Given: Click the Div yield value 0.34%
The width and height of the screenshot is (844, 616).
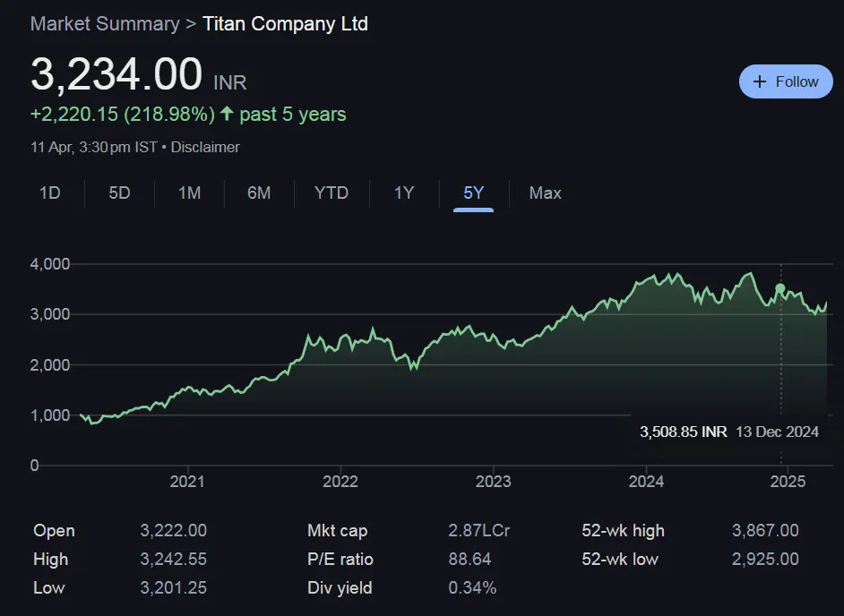Looking at the screenshot, I should pos(472,588).
